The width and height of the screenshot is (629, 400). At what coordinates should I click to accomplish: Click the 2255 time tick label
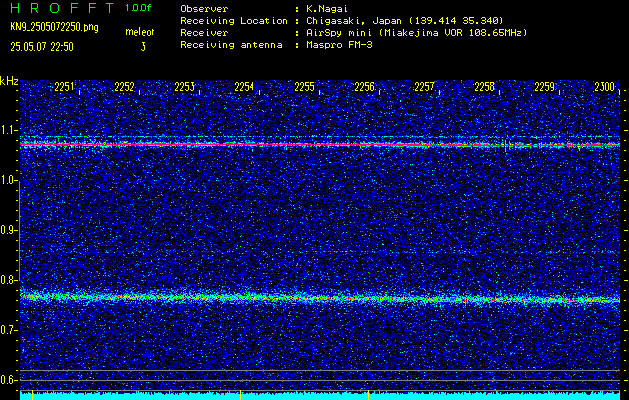[304, 87]
